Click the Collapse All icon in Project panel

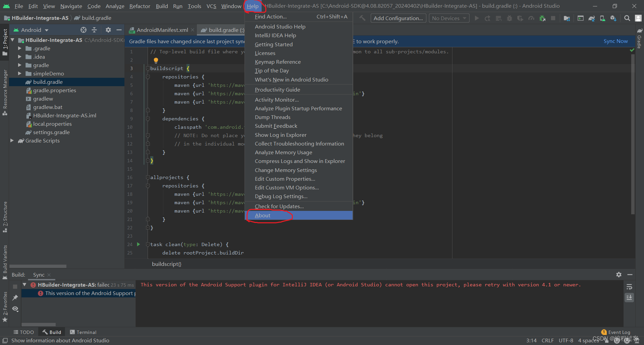(94, 30)
